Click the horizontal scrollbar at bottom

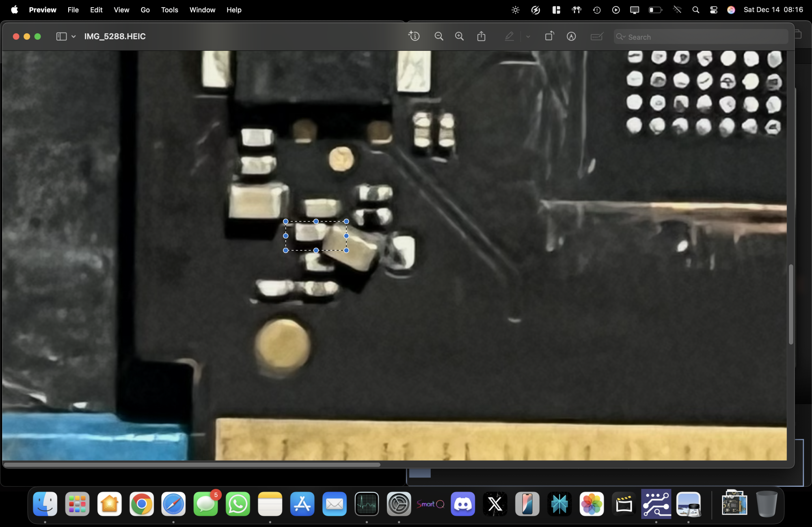[192, 465]
